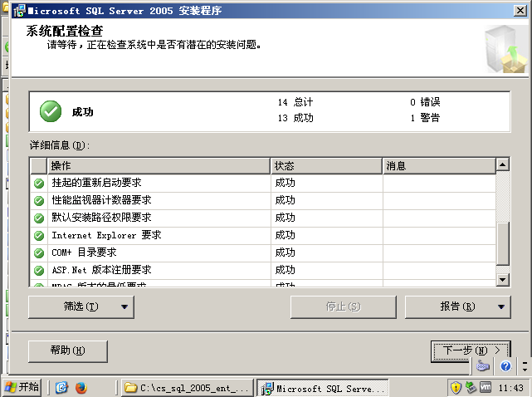Click status icon for Internet Explorer 要求 row
532x397 pixels.
[39, 236]
